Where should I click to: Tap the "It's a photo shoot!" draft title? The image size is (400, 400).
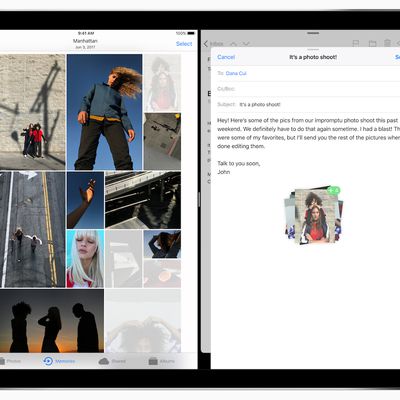(x=313, y=57)
